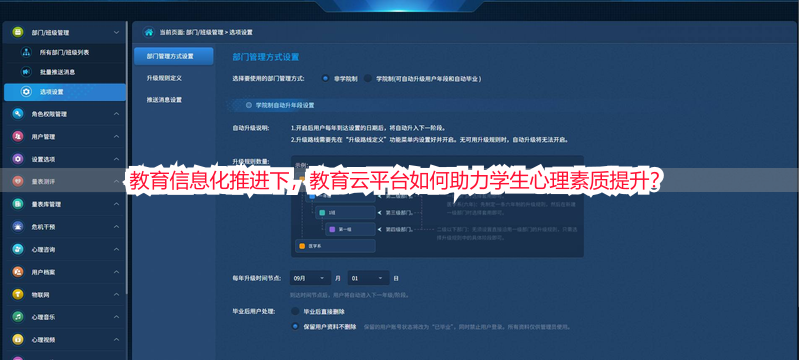This screenshot has height=360, width=799.
Task: Click the 心理视频 video icon
Action: click(x=18, y=339)
